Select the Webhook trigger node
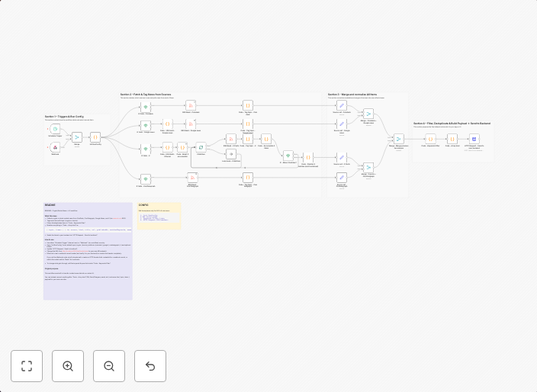The width and height of the screenshot is (537, 392). [x=55, y=147]
